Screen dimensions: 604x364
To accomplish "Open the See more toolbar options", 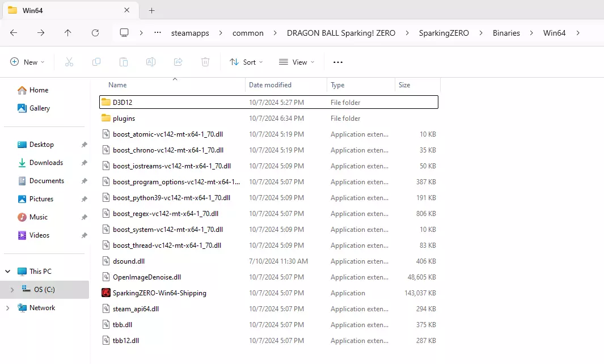I will pyautogui.click(x=338, y=62).
